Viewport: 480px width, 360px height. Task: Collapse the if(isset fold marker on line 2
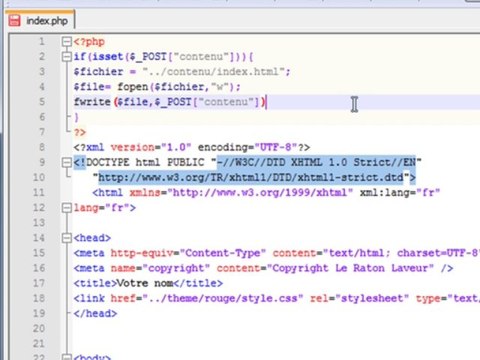pos(67,57)
